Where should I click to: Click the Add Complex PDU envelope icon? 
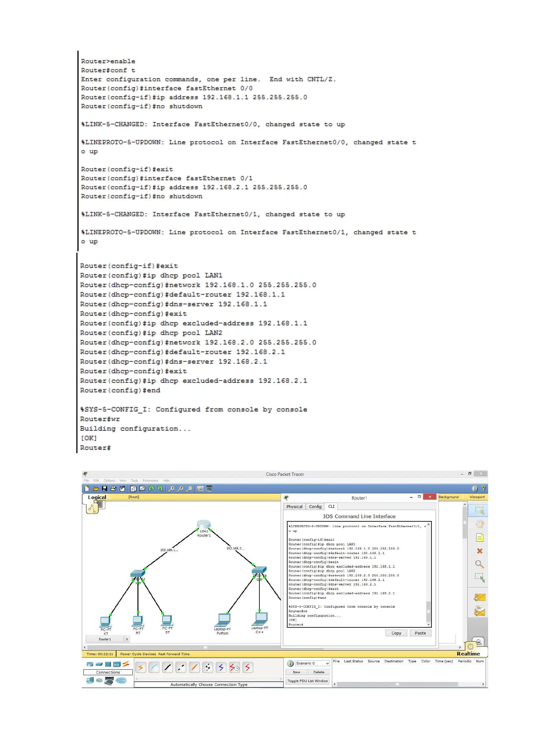tap(480, 611)
